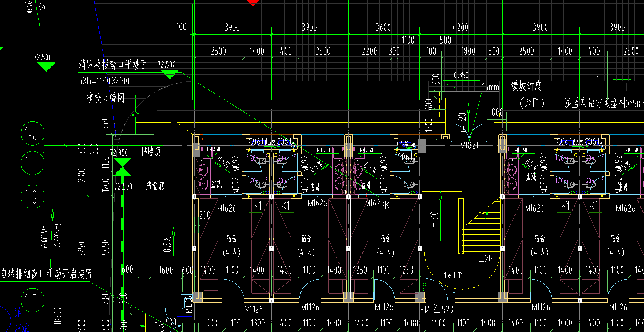Screen dimensions: 644x332
Task: Select the 550 vertical dimension
Action: click(x=105, y=125)
